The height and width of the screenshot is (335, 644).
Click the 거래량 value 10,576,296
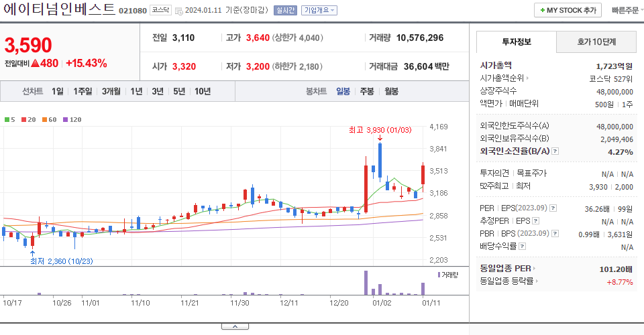[420, 38]
